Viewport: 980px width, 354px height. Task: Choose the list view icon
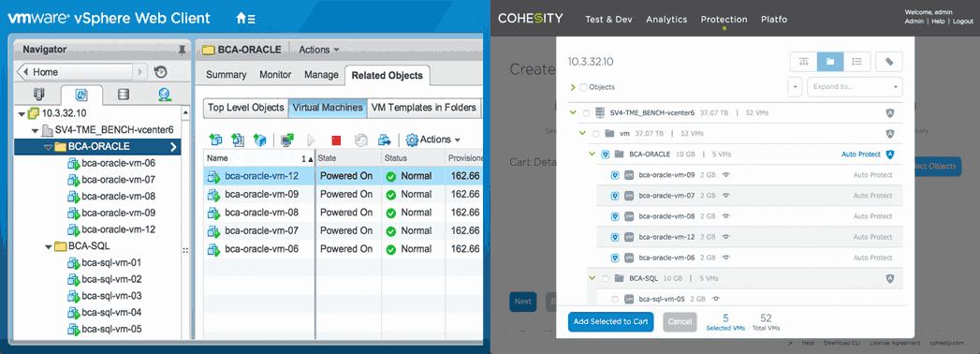[x=856, y=61]
